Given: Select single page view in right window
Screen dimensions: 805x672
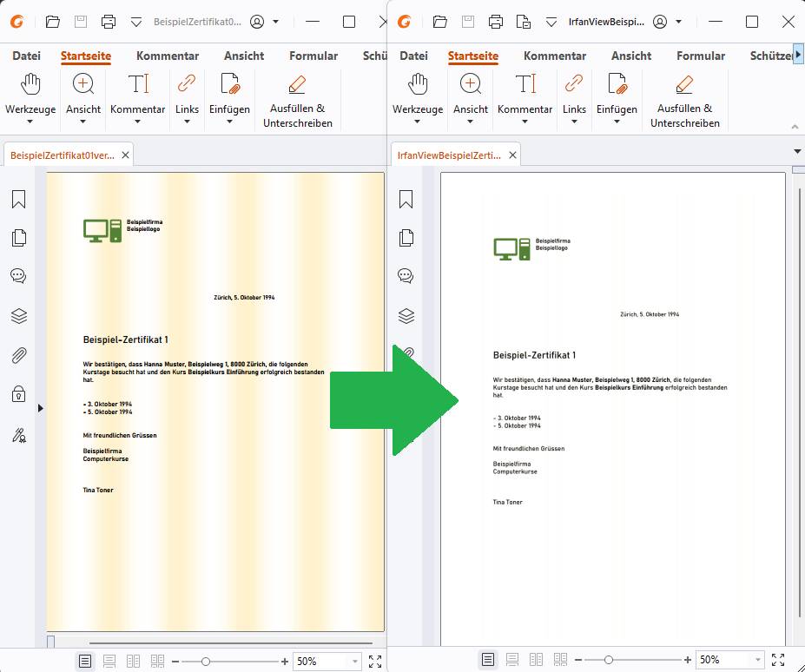Looking at the screenshot, I should 488,660.
